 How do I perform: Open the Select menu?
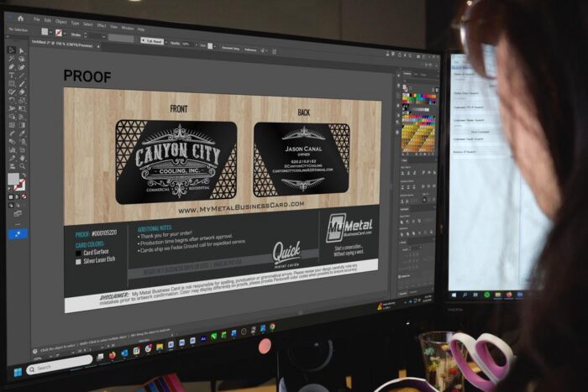click(88, 24)
